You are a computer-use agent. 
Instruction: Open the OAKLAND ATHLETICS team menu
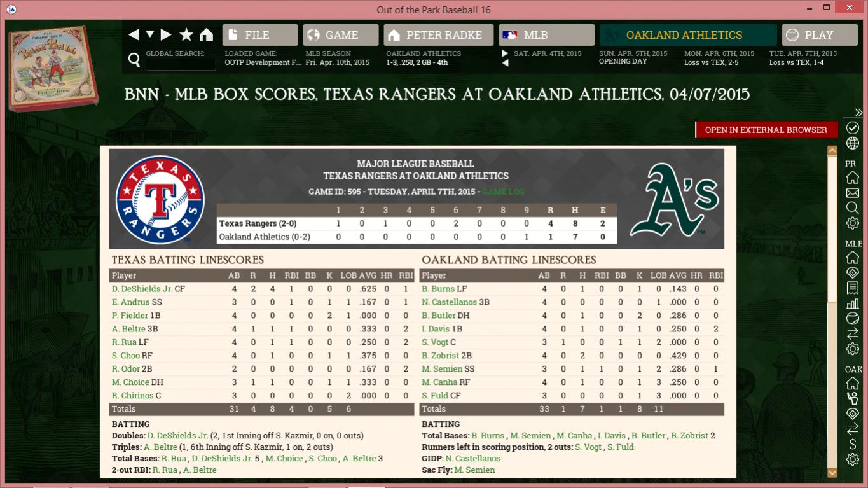tap(688, 35)
